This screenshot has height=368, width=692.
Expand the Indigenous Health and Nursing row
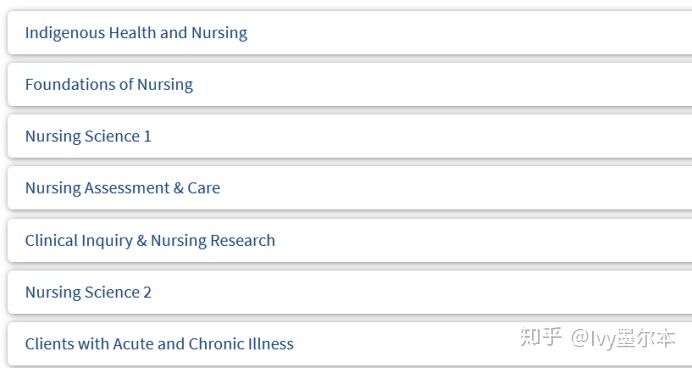[x=350, y=33]
